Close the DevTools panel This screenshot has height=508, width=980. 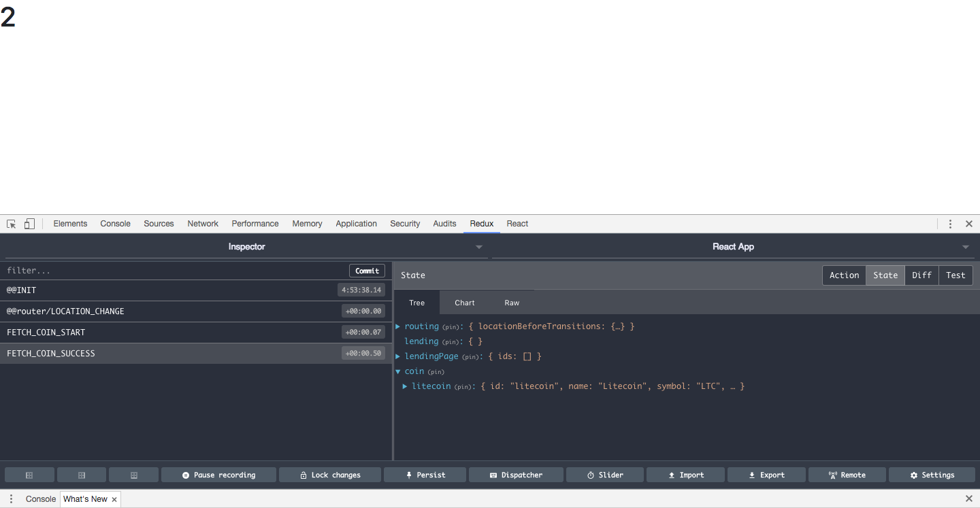pos(969,224)
